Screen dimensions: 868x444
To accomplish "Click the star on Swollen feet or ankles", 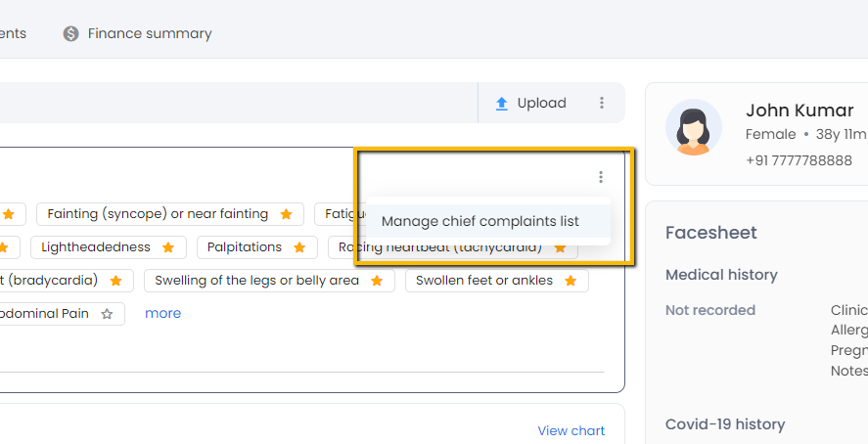I will click(x=570, y=281).
